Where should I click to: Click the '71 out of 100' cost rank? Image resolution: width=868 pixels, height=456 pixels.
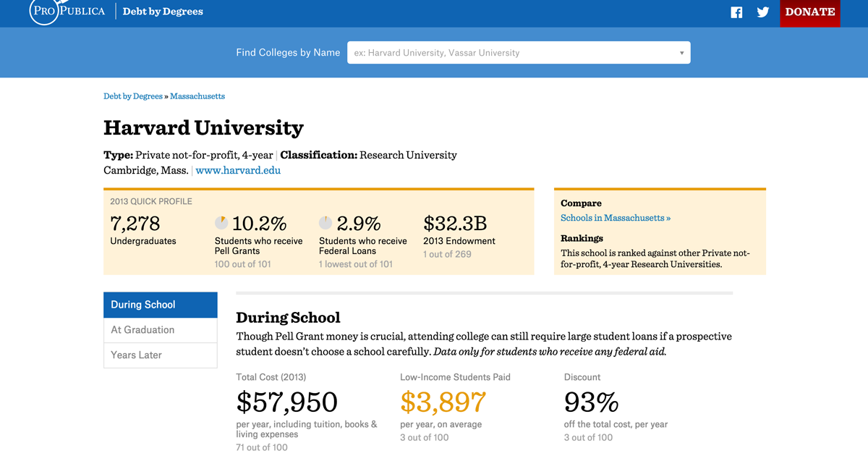(262, 447)
